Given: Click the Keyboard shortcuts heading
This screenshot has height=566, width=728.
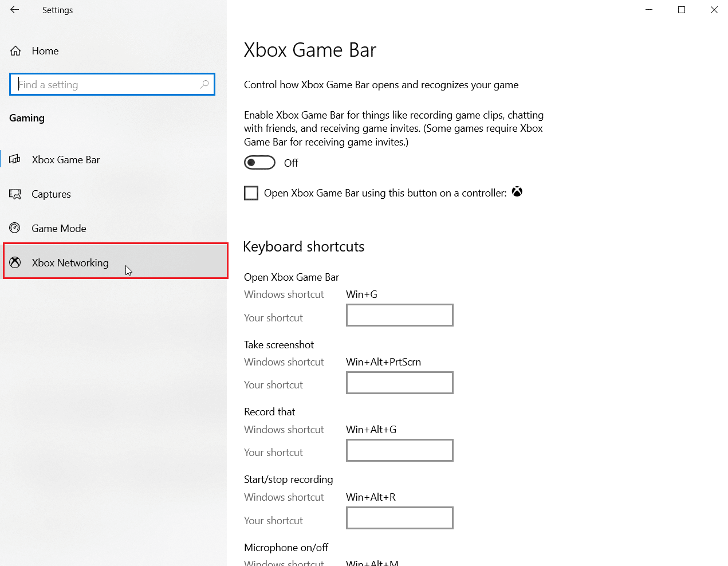Looking at the screenshot, I should pos(304,246).
